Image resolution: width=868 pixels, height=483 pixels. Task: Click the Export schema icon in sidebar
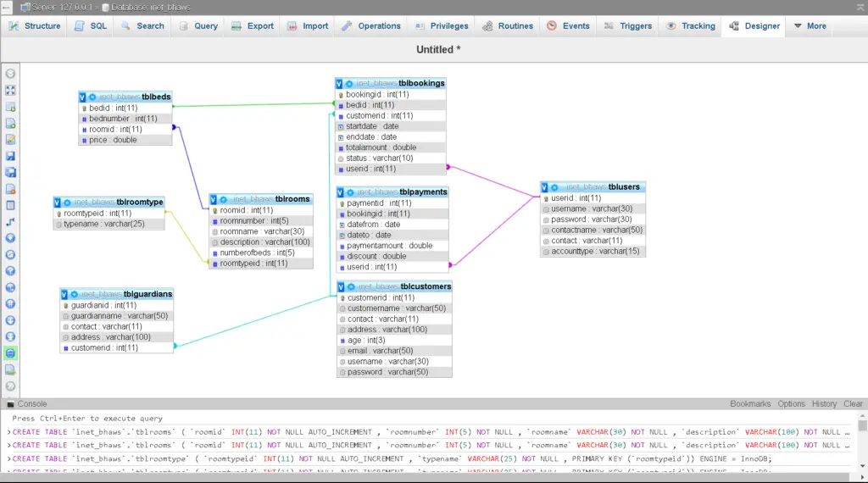click(x=10, y=369)
